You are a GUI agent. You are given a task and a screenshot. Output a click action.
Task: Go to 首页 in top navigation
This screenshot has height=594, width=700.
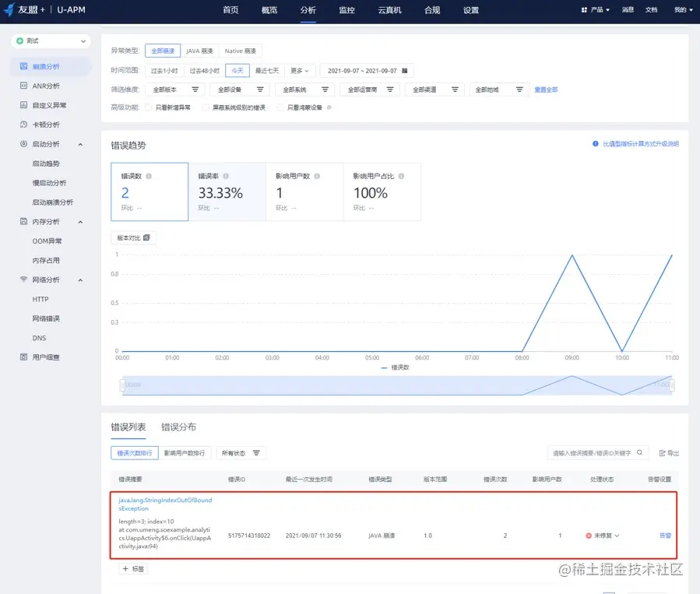coord(230,10)
